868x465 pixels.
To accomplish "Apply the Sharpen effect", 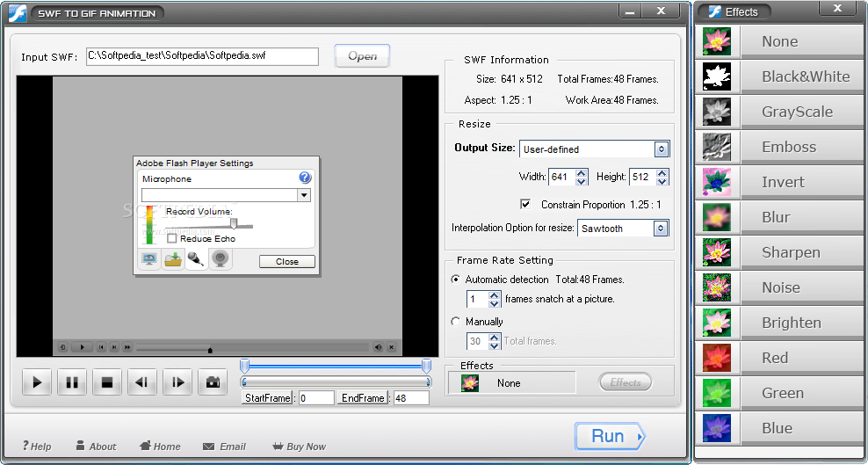I will tap(779, 252).
